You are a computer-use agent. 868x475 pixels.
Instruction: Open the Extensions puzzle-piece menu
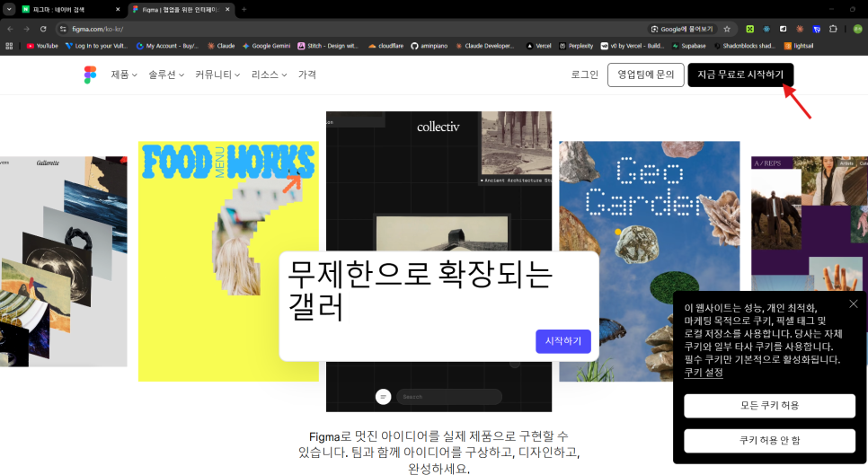coord(833,29)
